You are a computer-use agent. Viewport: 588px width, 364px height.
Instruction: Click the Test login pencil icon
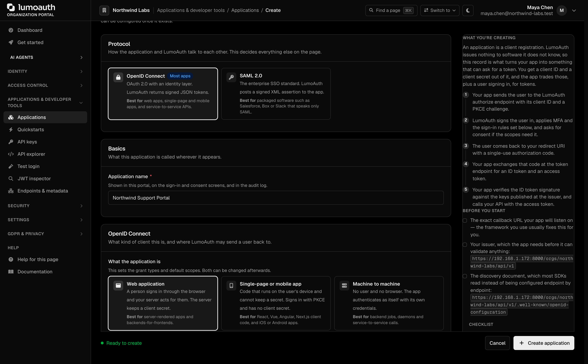click(11, 166)
